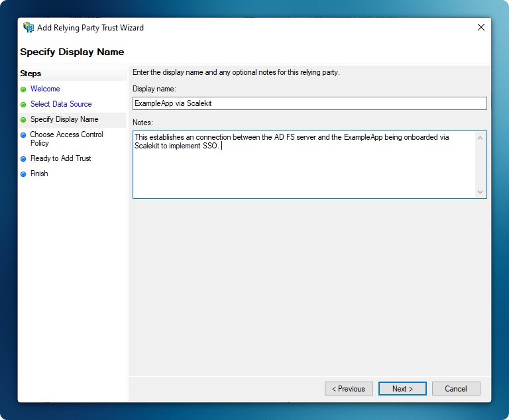Select the Ready to Add Trust step

pos(60,158)
